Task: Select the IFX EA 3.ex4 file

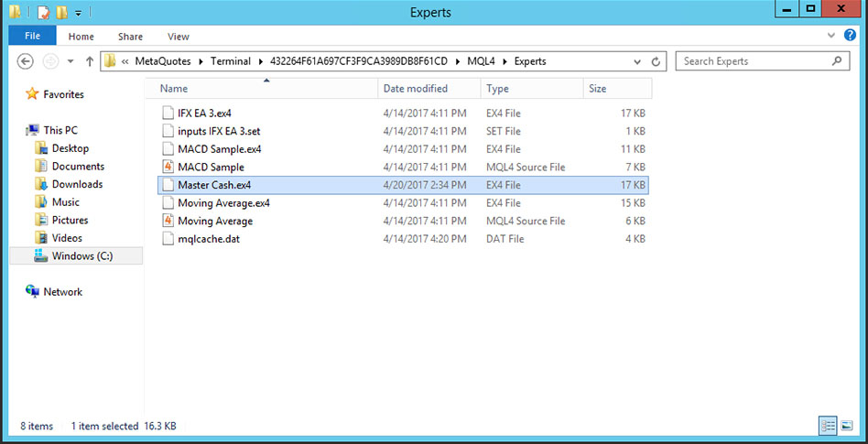Action: (x=403, y=114)
